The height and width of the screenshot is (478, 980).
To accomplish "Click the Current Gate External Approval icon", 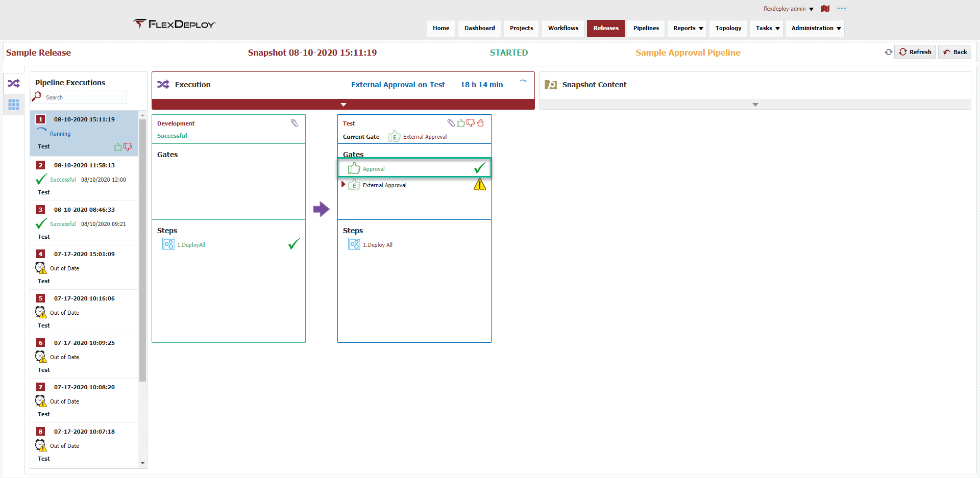I will [394, 136].
